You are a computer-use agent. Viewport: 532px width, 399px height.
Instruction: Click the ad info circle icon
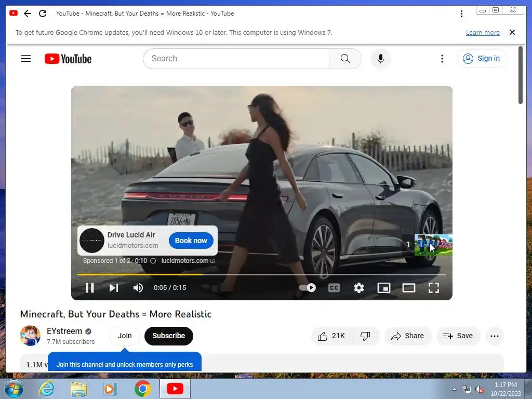(x=153, y=261)
